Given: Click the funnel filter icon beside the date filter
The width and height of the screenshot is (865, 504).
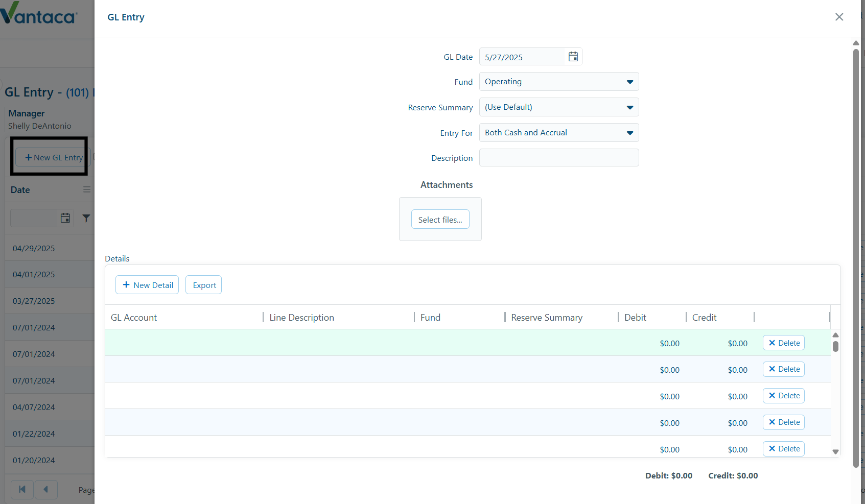Looking at the screenshot, I should point(86,218).
